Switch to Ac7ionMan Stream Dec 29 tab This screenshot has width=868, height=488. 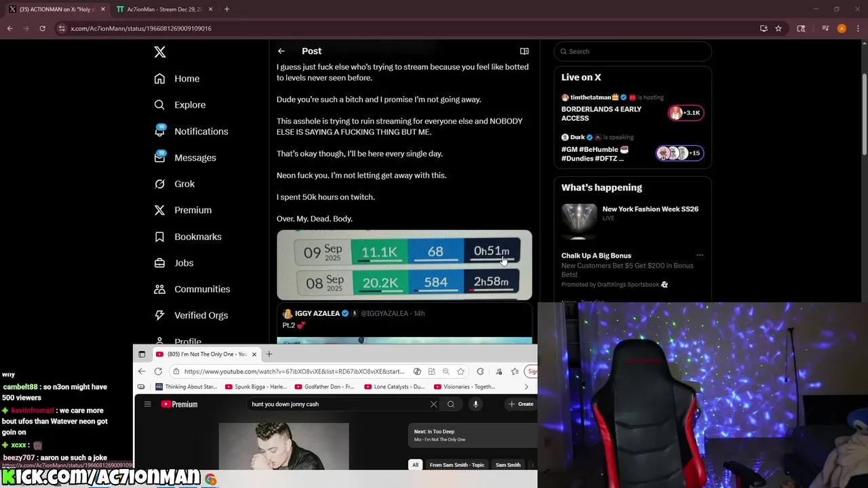(165, 9)
